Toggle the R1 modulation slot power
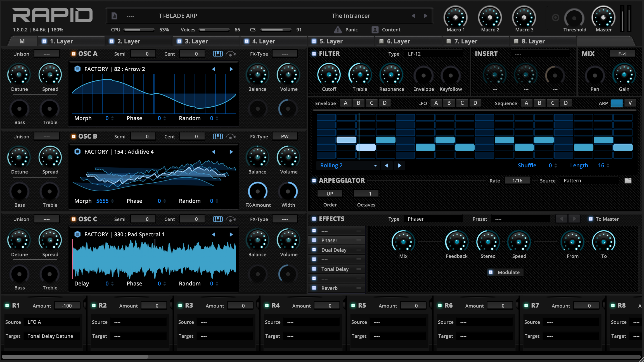644x362 pixels. [7, 305]
